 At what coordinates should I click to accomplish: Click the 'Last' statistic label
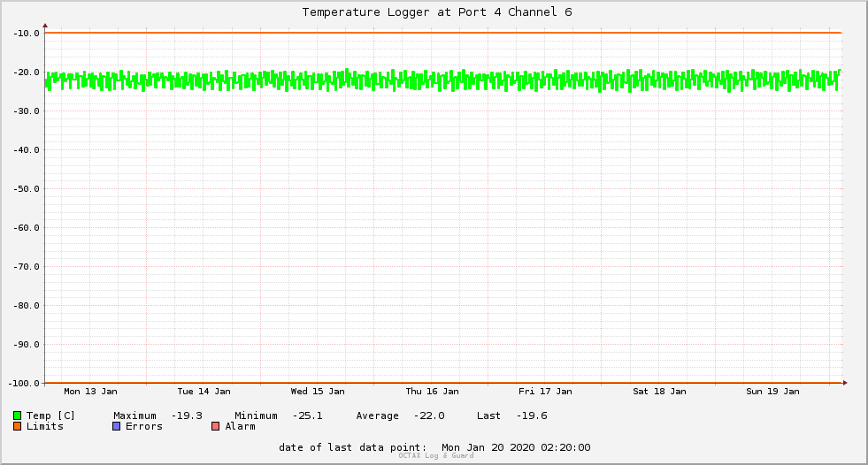(x=488, y=415)
